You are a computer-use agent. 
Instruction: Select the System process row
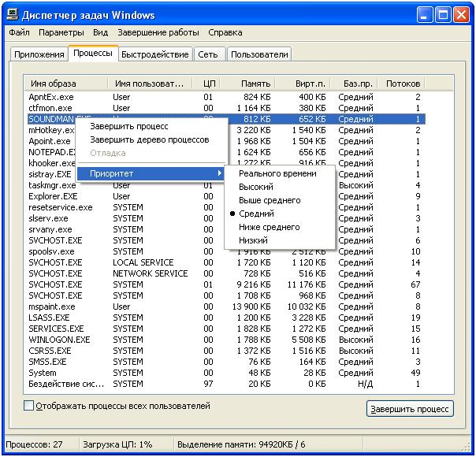point(226,373)
